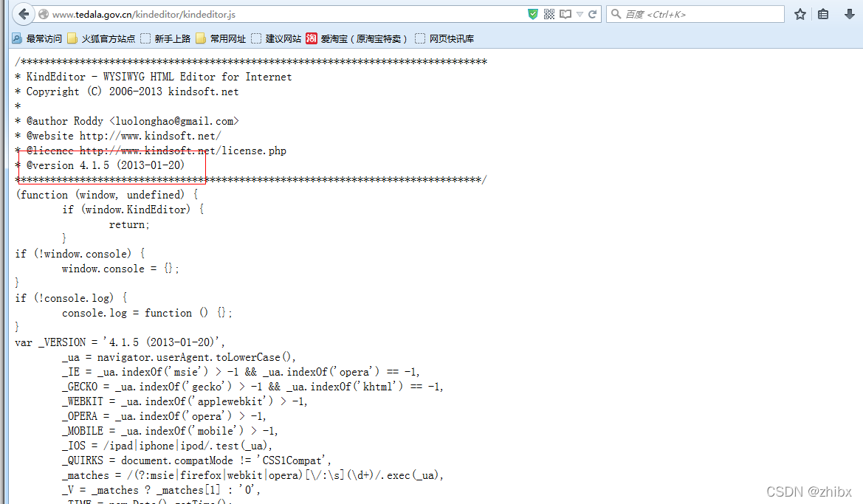Open the 新手上路 bookmark
The image size is (863, 504).
click(165, 38)
